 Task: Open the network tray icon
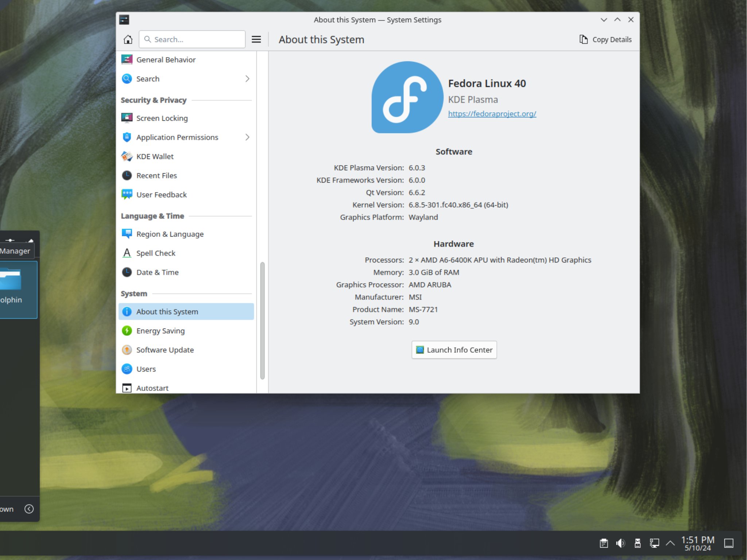pos(654,543)
